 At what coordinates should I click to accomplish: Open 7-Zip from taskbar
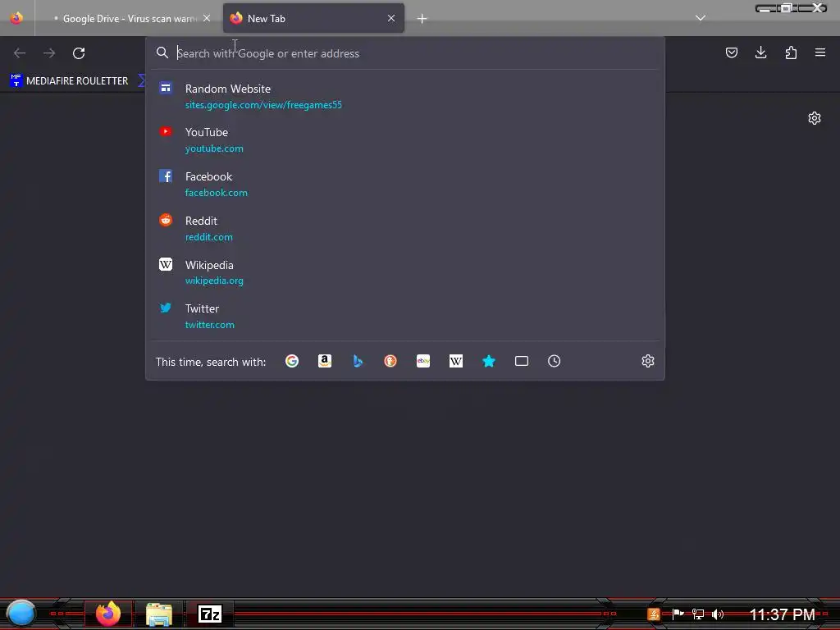pos(209,614)
